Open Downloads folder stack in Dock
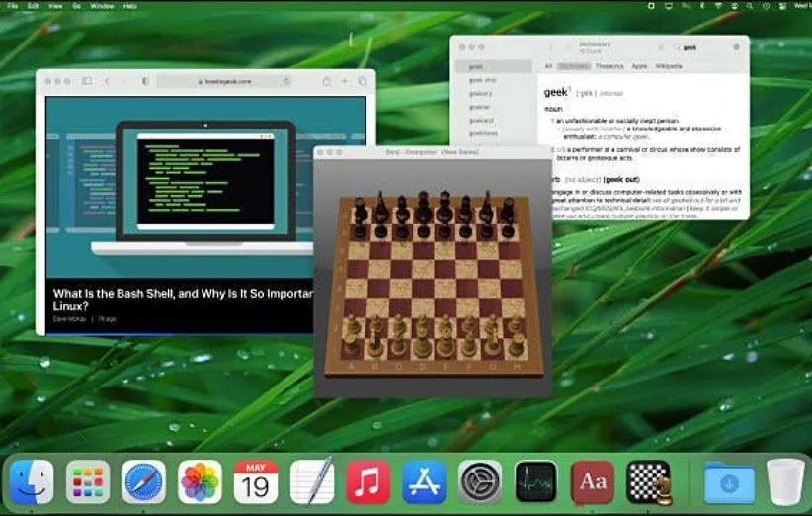This screenshot has width=812, height=516. point(729,481)
